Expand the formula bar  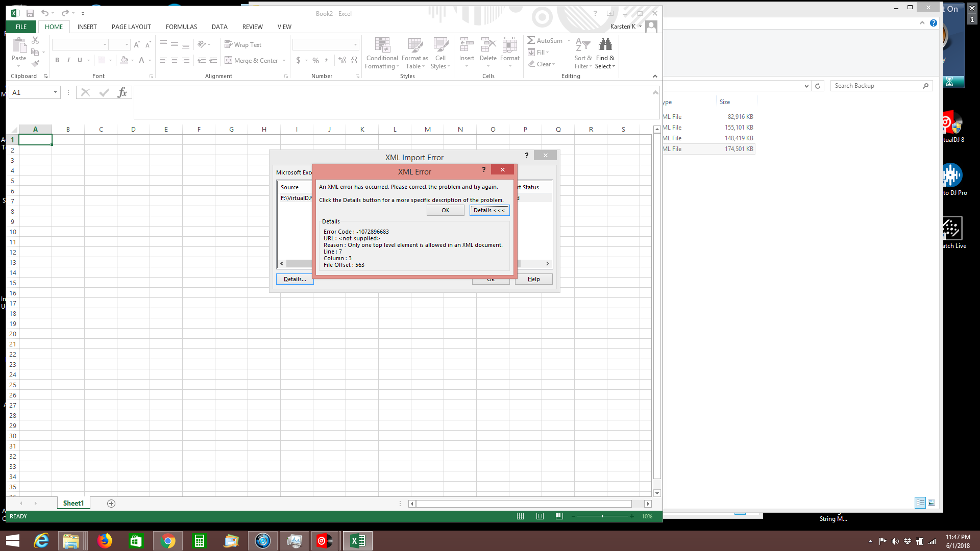[655, 92]
